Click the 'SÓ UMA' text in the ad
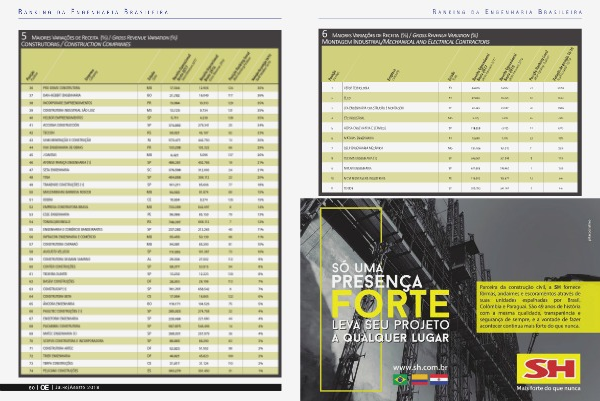Viewport: 600px width, 401px height. 357,267
